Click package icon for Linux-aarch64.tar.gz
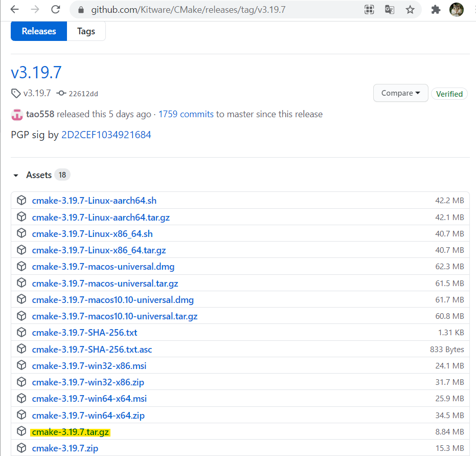This screenshot has height=456, width=476. coord(21,216)
